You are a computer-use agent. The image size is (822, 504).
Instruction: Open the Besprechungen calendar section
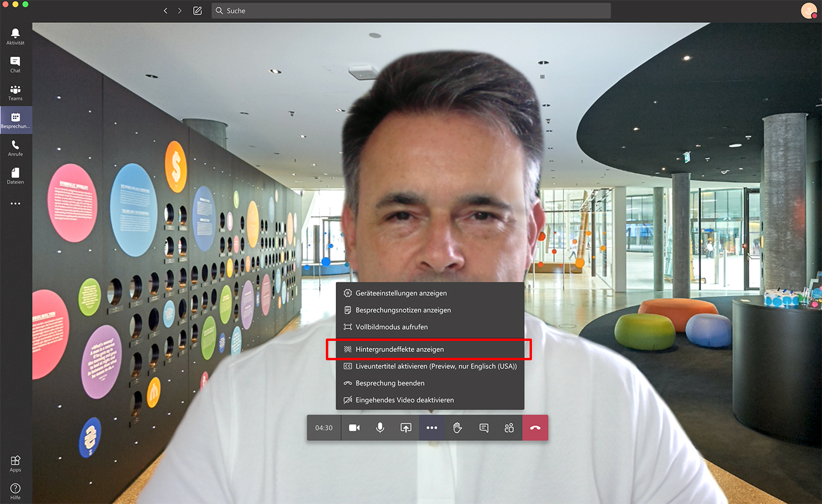(16, 120)
